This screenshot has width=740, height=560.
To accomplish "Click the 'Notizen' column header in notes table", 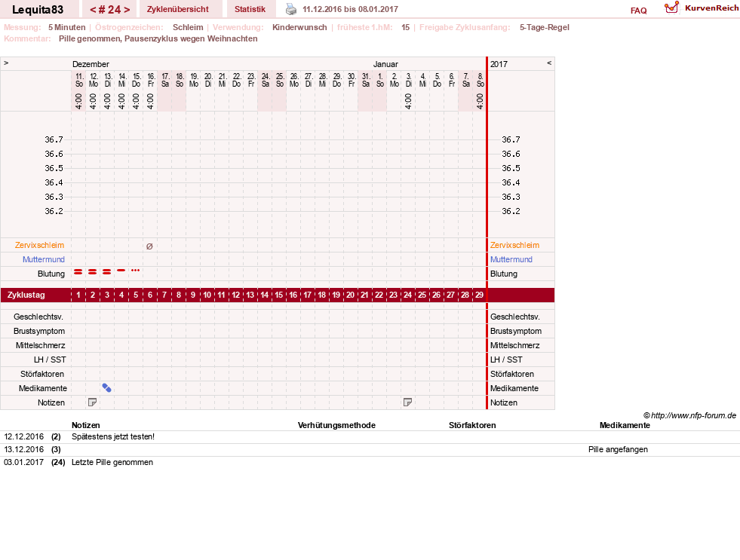I will coord(85,425).
